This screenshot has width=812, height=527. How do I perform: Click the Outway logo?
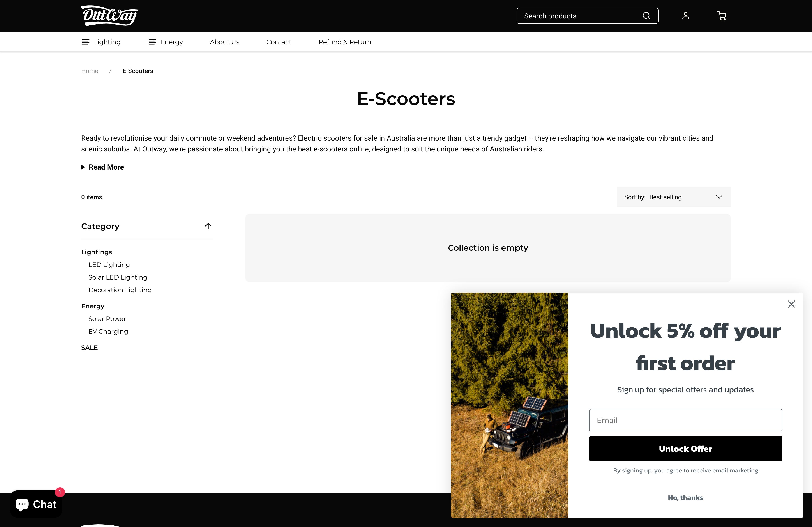tap(110, 16)
